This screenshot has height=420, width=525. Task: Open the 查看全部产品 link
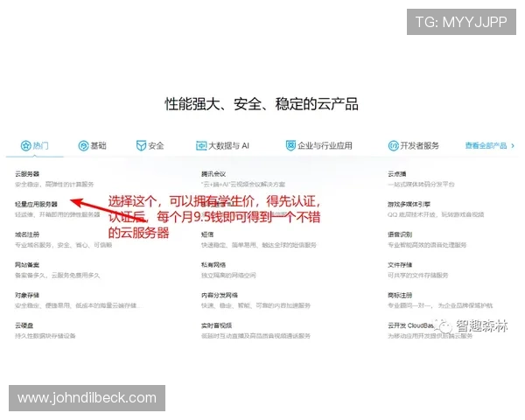coord(486,146)
